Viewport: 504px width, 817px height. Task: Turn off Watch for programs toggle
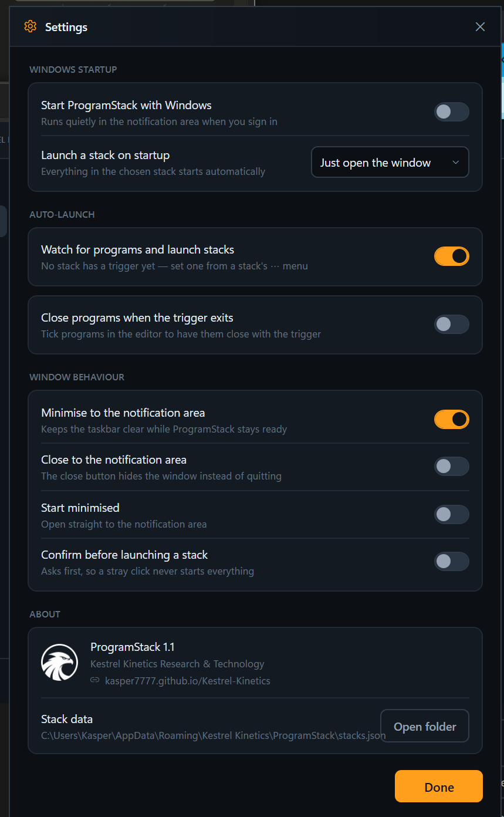point(451,256)
